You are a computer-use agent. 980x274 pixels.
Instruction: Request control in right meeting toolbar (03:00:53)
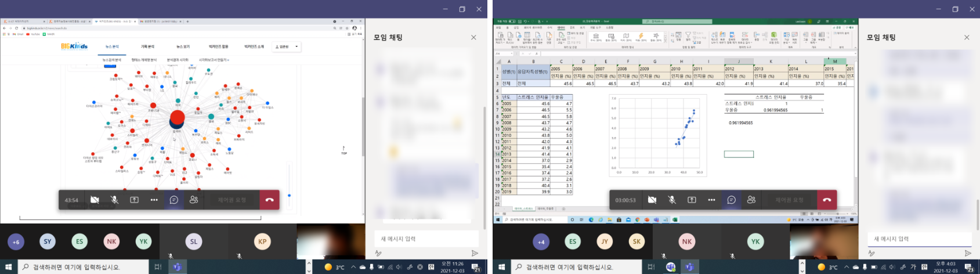coord(790,200)
